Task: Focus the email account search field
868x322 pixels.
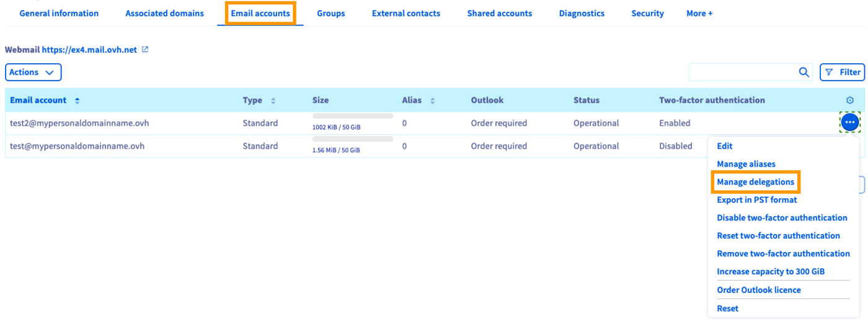Action: pyautogui.click(x=742, y=72)
